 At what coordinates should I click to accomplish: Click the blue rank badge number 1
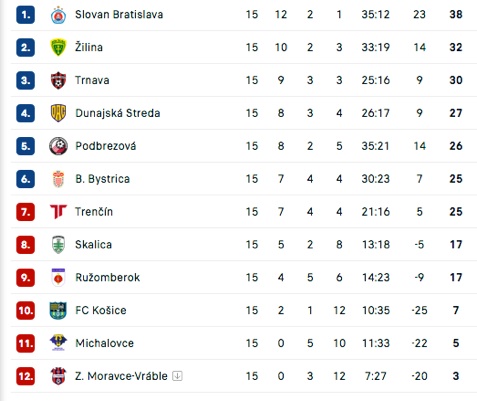coord(26,15)
